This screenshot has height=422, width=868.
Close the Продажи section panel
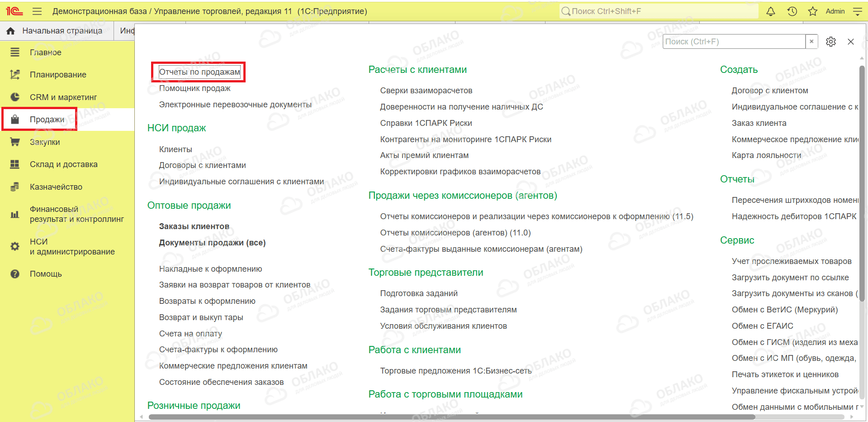(x=851, y=42)
